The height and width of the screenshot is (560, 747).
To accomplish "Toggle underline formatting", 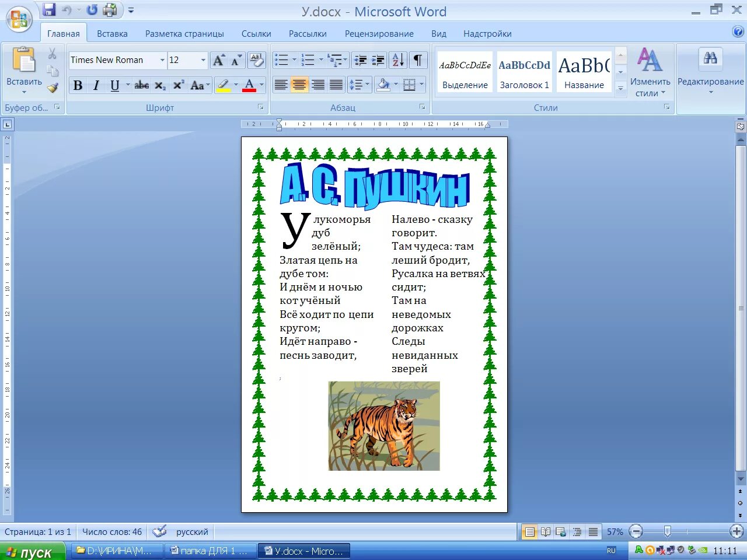I will click(114, 86).
